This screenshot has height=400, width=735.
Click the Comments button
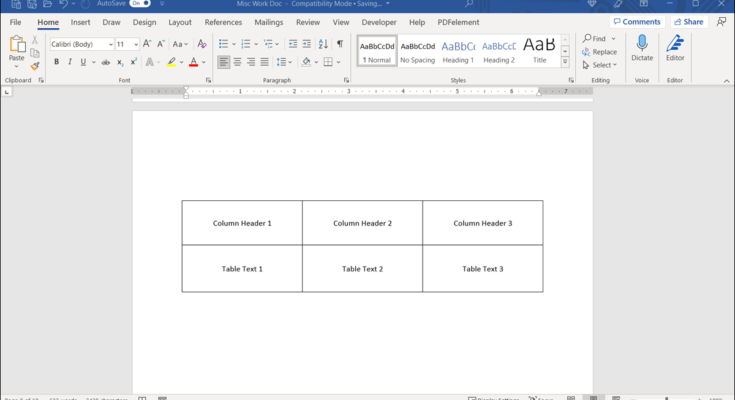[x=636, y=22]
